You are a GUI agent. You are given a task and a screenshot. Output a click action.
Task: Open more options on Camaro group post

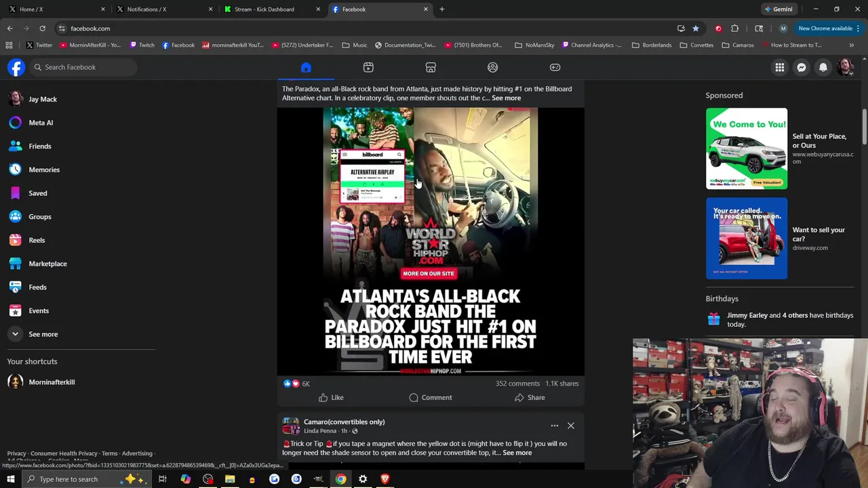(555, 426)
